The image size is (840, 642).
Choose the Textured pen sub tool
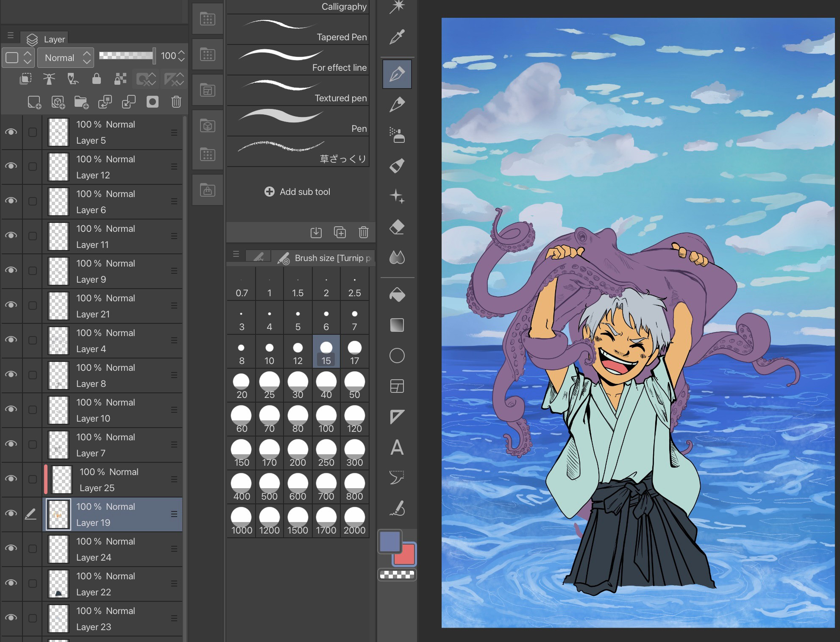(298, 91)
